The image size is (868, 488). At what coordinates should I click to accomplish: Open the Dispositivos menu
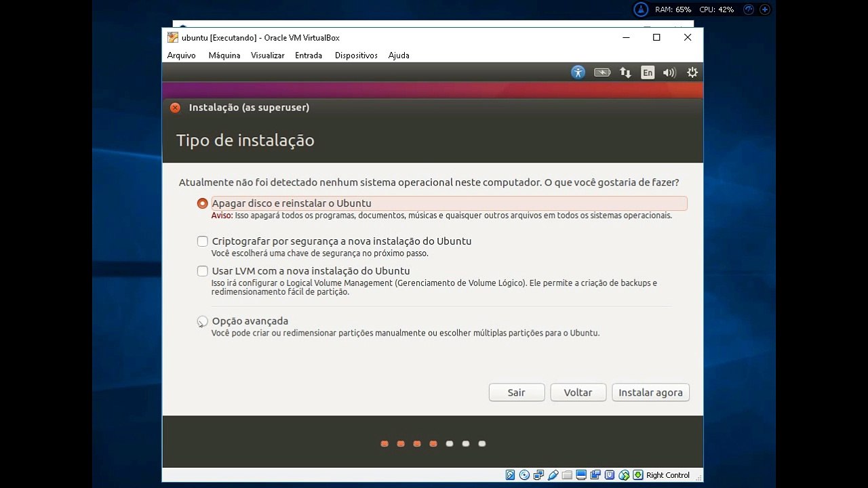[x=356, y=56]
